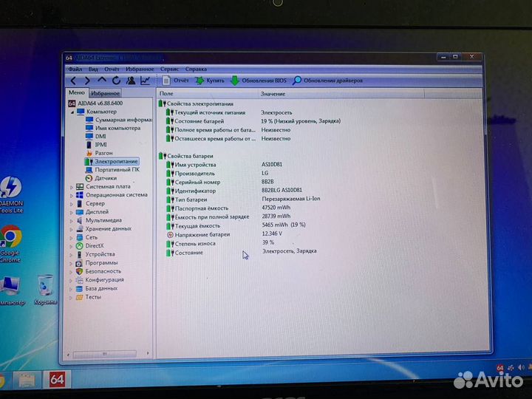Image resolution: width=532 pixels, height=399 pixels.
Task: Refresh the page with the circular arrow icon
Action: pos(116,81)
